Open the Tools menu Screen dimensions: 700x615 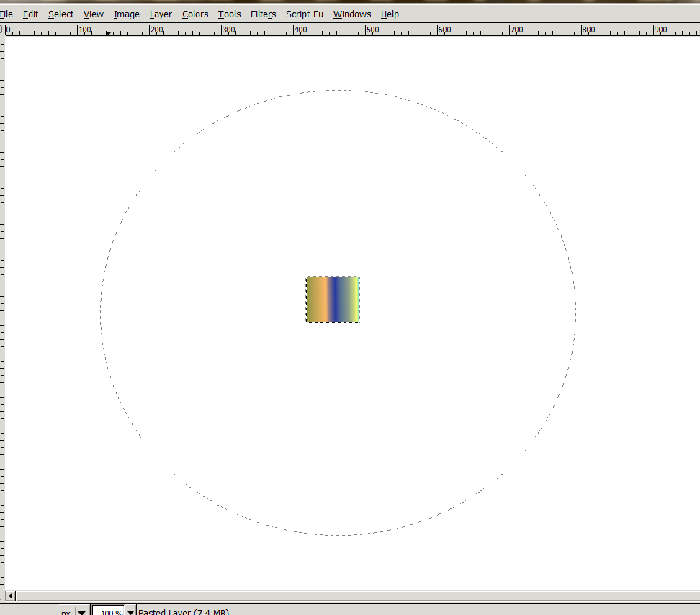230,14
